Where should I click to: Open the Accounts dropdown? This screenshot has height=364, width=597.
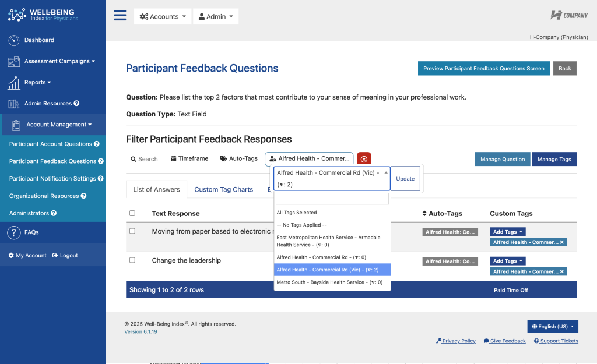[x=163, y=16]
